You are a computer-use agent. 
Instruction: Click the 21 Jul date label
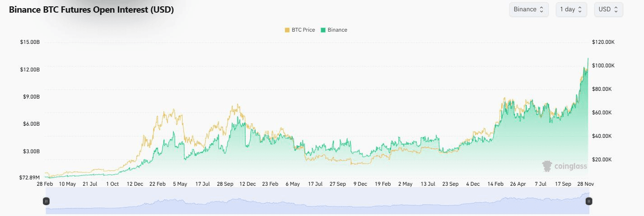tap(90, 184)
